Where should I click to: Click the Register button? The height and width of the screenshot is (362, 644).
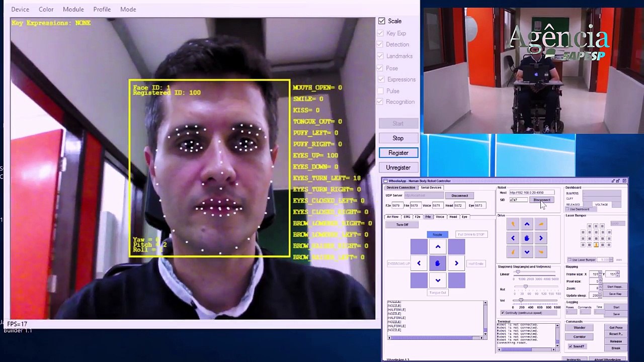click(398, 153)
